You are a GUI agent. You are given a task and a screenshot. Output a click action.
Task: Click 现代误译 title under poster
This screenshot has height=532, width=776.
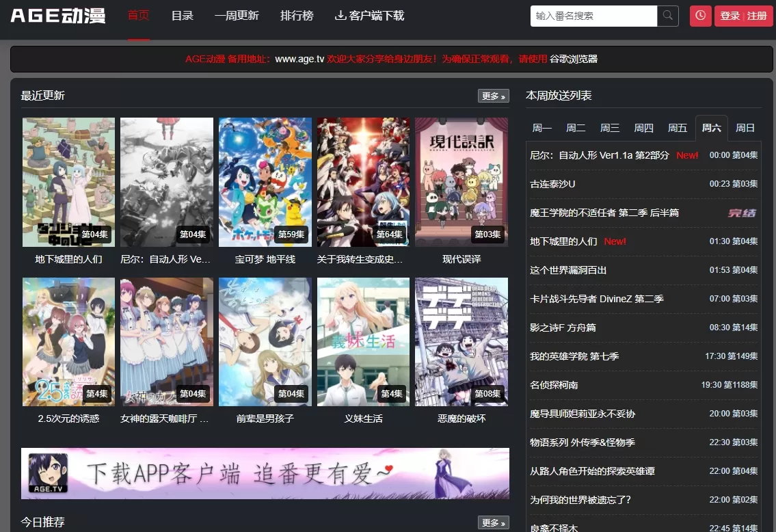461,259
